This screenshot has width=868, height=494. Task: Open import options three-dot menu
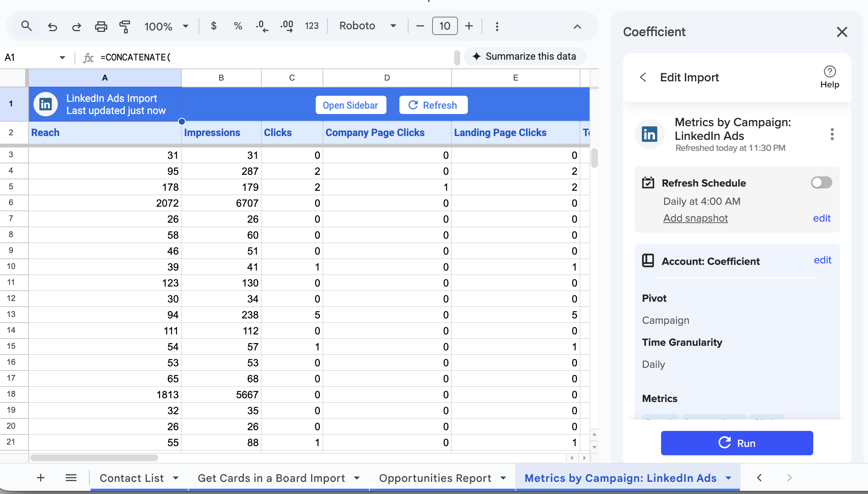coord(832,134)
